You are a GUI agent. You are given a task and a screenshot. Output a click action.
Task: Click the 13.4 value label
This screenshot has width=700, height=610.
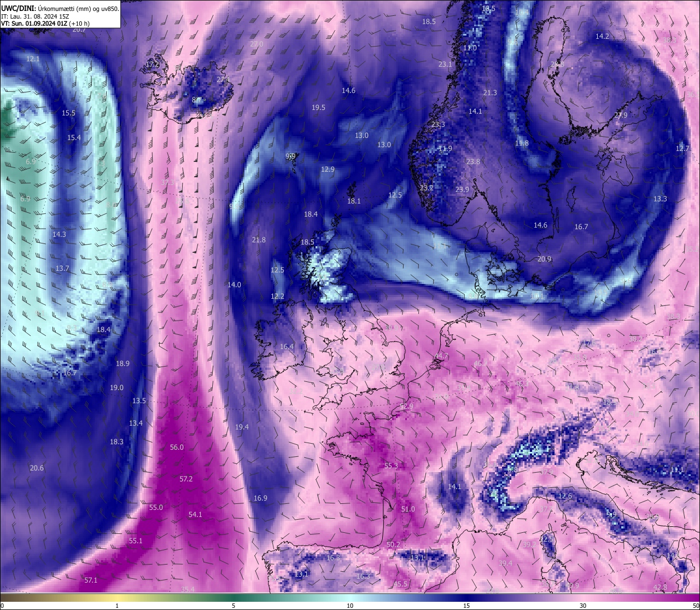click(136, 423)
